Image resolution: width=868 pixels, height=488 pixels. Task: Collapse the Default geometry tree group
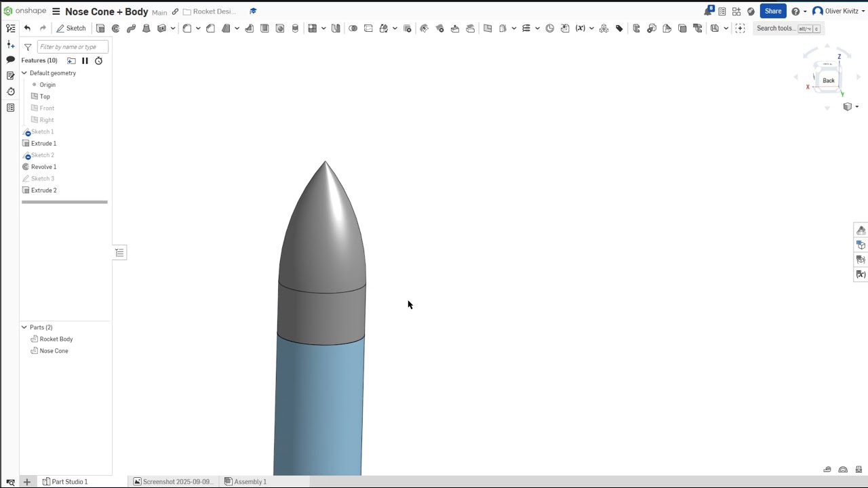coord(24,73)
